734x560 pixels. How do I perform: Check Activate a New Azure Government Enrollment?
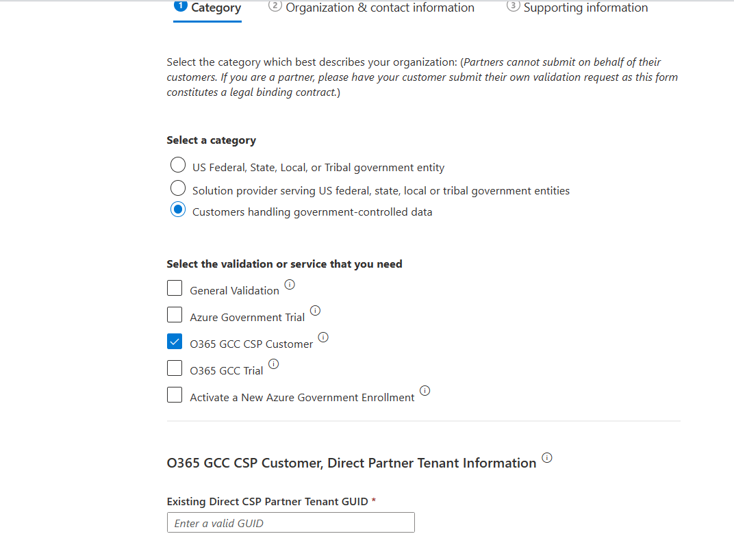(x=175, y=394)
